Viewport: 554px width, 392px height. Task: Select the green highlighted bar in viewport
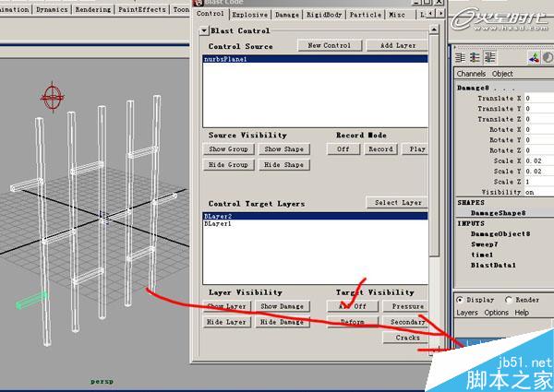(x=31, y=300)
